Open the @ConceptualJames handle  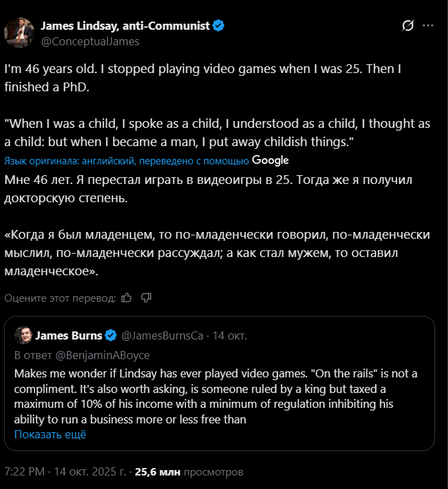pyautogui.click(x=90, y=41)
